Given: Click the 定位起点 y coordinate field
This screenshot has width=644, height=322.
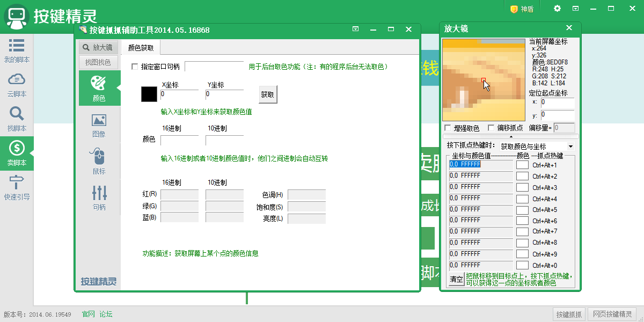Looking at the screenshot, I should click(x=558, y=115).
